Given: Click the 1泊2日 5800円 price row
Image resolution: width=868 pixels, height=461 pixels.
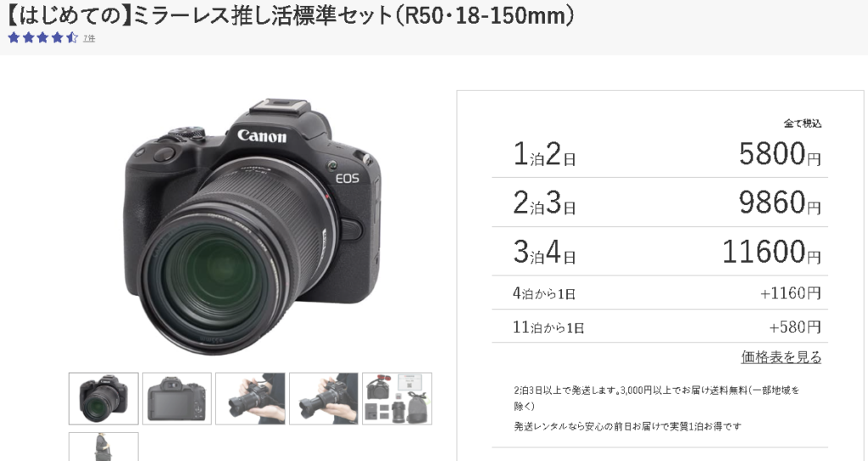Looking at the screenshot, I should point(659,153).
